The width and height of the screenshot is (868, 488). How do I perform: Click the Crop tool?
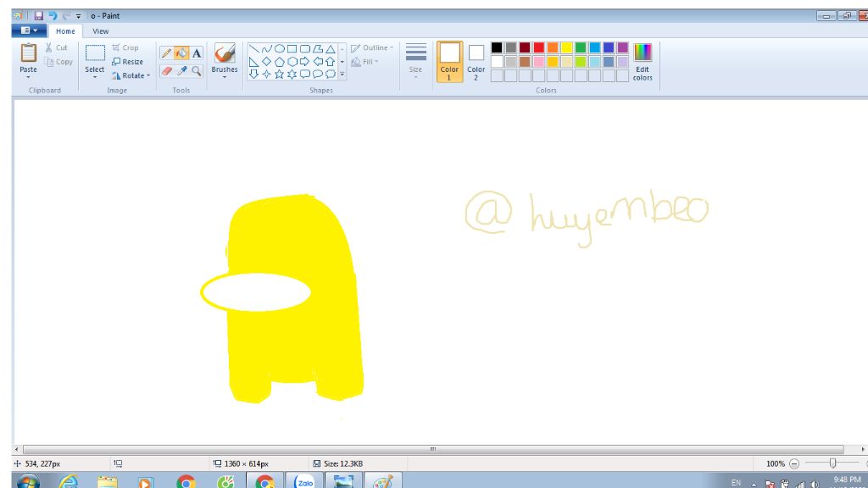click(x=125, y=47)
